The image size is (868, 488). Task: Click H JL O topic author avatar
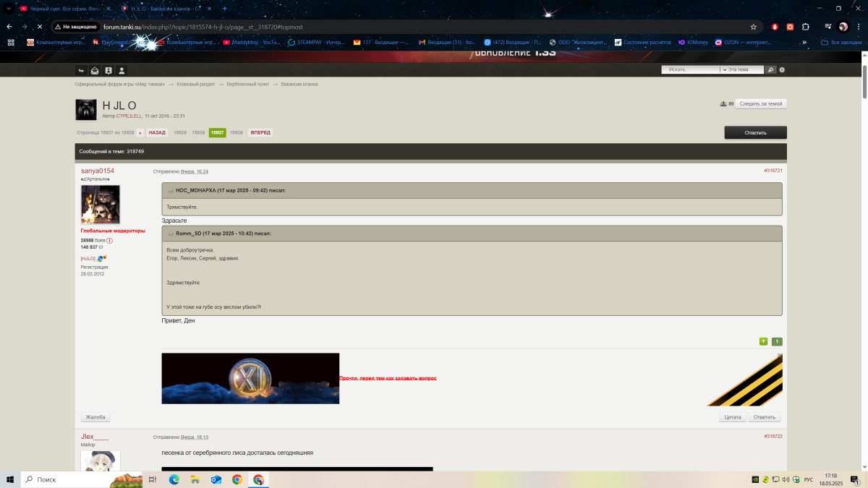click(x=86, y=110)
